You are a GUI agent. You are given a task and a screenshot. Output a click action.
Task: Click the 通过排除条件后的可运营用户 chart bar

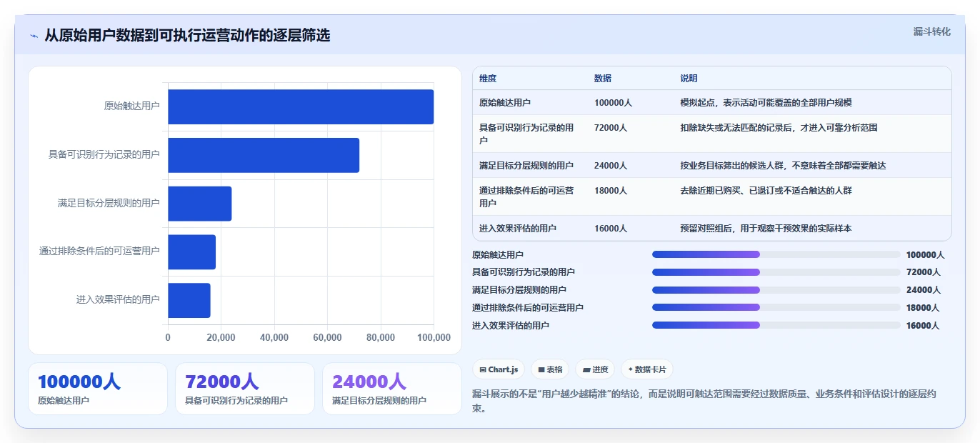pos(191,252)
